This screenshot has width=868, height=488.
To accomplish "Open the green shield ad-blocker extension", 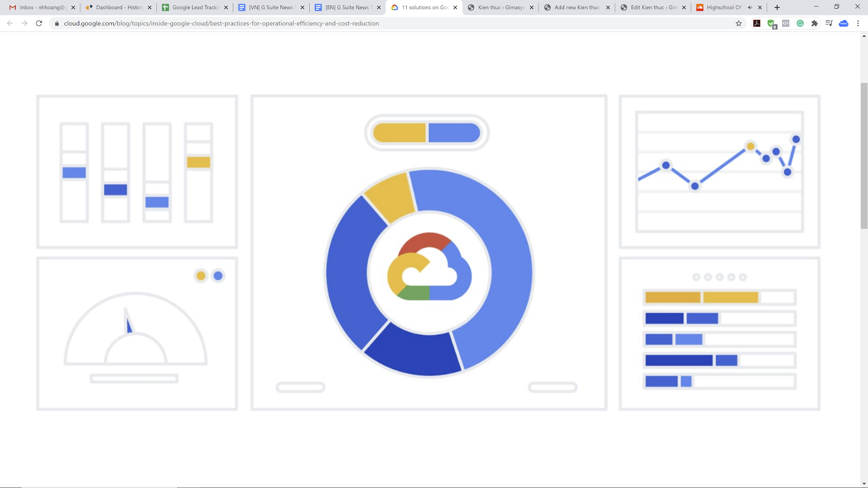I will (771, 23).
